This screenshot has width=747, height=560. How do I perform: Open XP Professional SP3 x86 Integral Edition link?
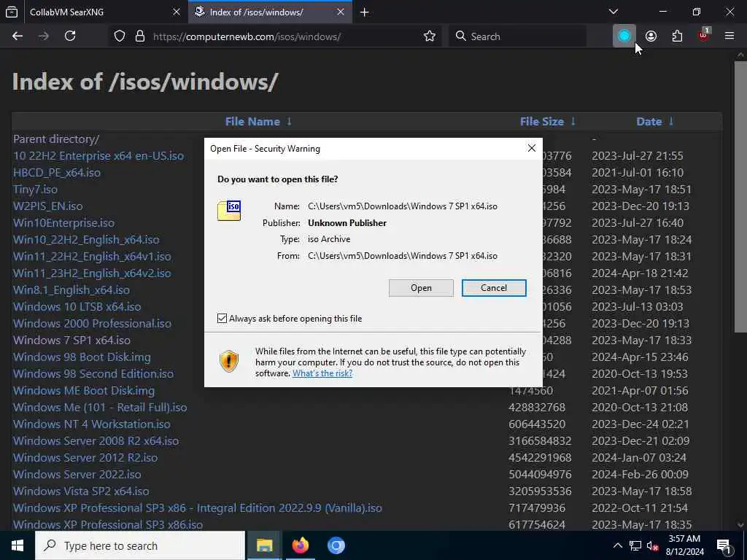pos(198,508)
